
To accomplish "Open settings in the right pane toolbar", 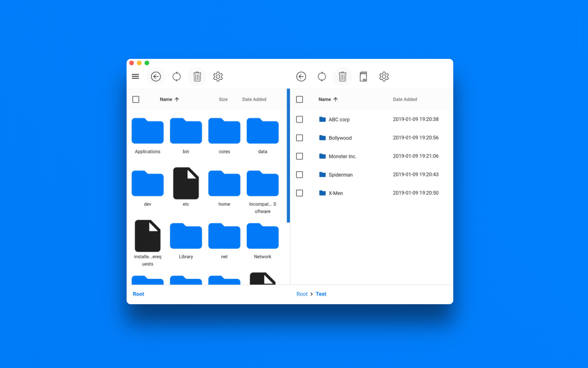I will [x=384, y=76].
